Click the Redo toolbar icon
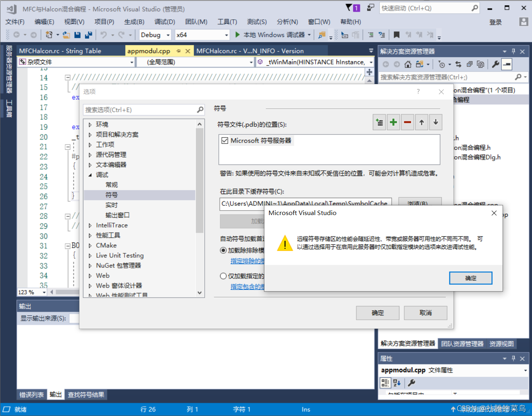 pyautogui.click(x=121, y=35)
